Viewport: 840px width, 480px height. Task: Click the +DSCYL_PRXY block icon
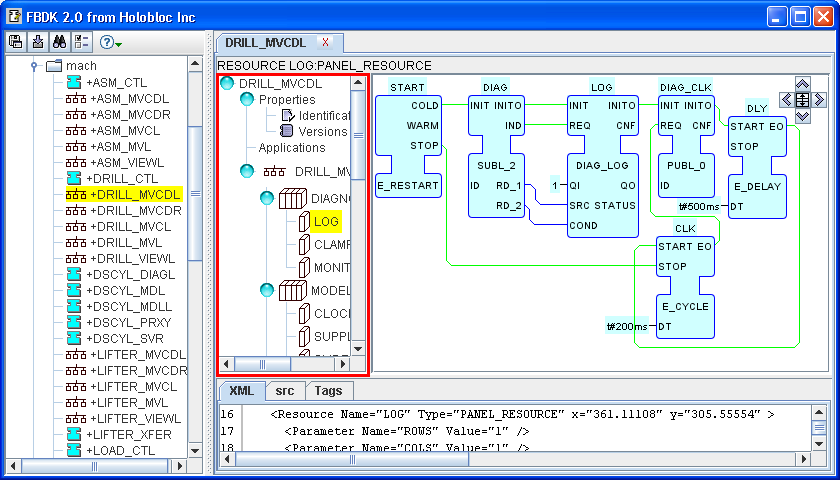(74, 322)
